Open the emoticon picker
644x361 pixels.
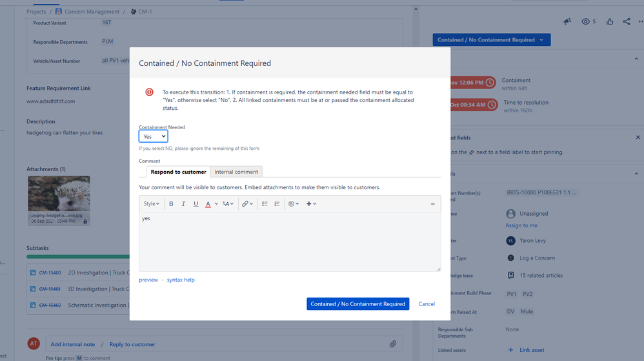pos(293,203)
